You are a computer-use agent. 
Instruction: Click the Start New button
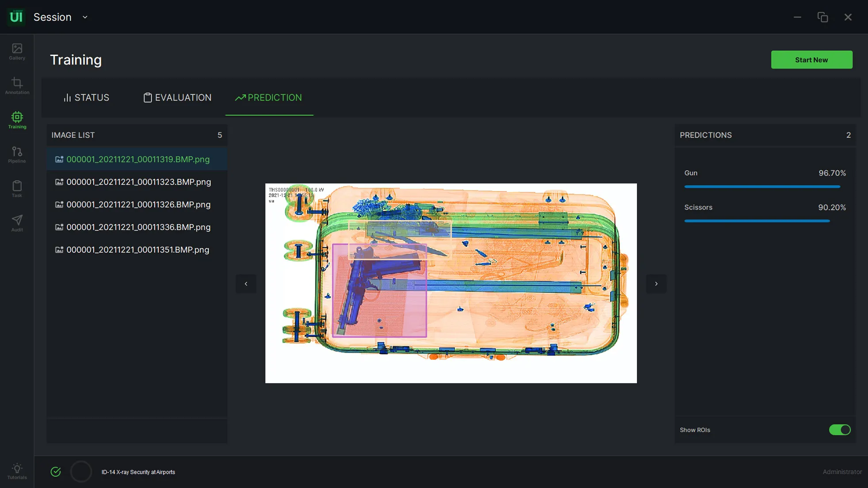click(811, 60)
